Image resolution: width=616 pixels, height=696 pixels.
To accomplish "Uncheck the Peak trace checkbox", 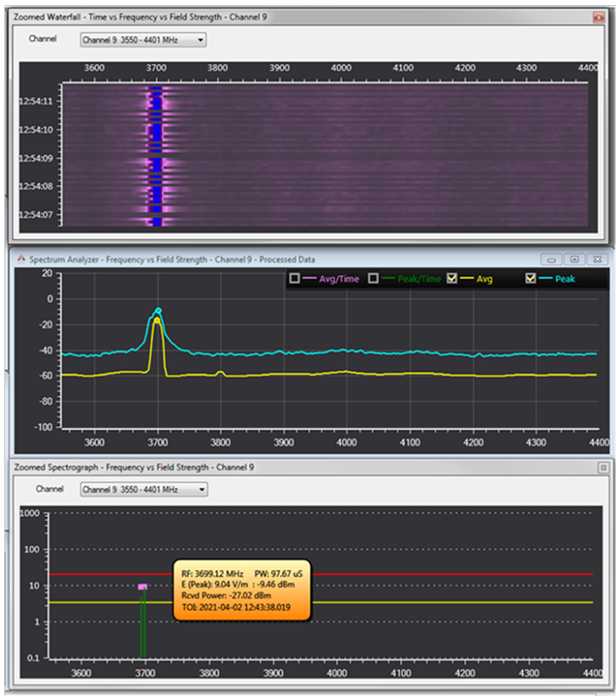I will 530,278.
